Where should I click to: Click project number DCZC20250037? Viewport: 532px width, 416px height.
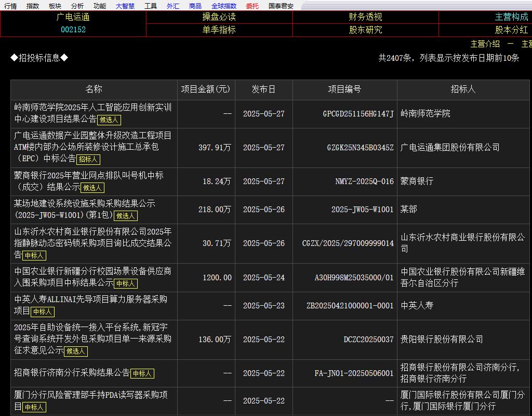point(369,339)
